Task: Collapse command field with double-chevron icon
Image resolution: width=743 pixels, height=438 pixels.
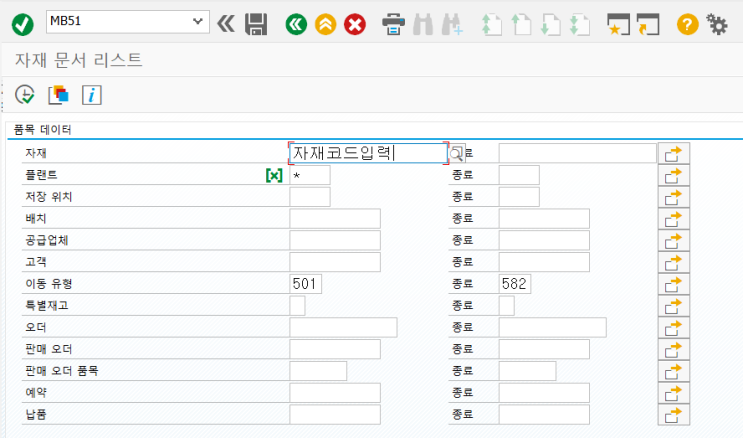Action: tap(226, 24)
